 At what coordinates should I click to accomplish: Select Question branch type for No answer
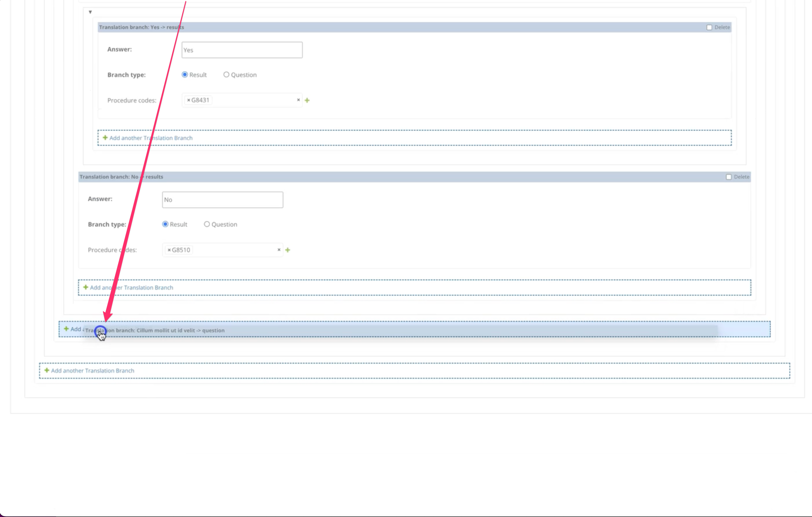pos(207,224)
